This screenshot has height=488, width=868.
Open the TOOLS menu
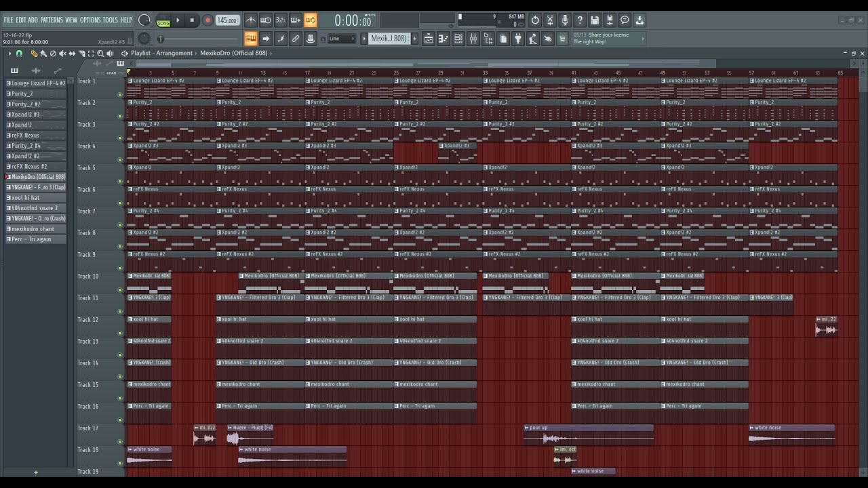pos(110,20)
